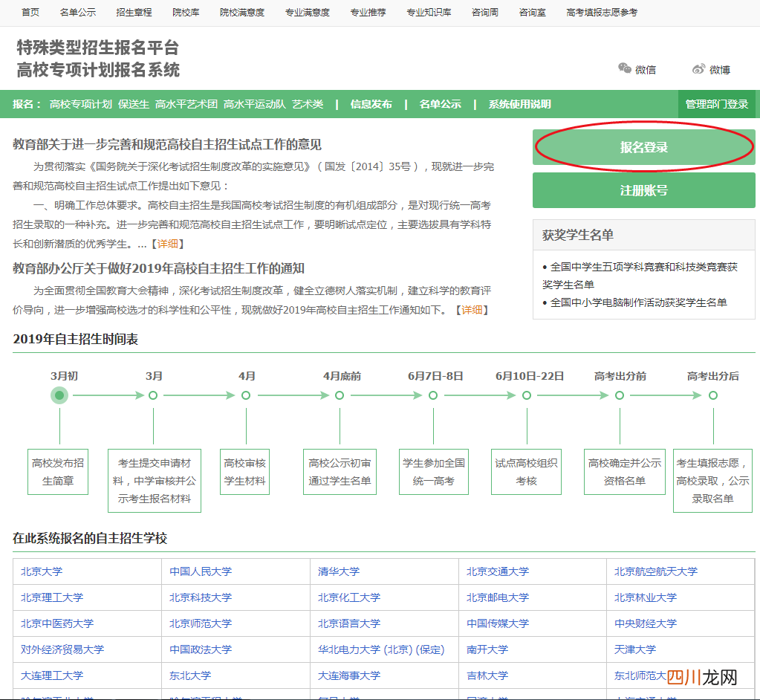Open the 院校库 navigation item
The image size is (760, 700).
coord(186,12)
